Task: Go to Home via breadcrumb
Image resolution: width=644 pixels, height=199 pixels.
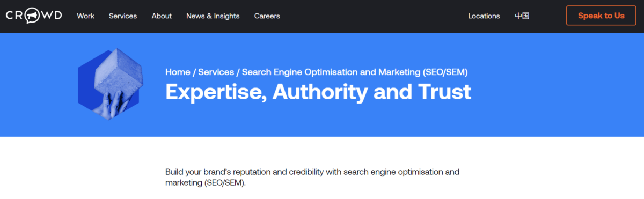Action: click(178, 72)
